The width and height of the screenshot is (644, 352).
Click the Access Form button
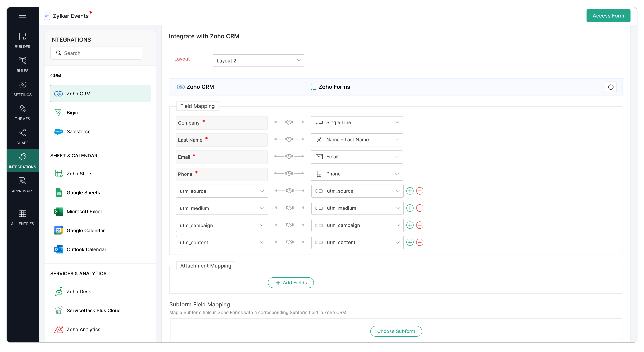[608, 15]
